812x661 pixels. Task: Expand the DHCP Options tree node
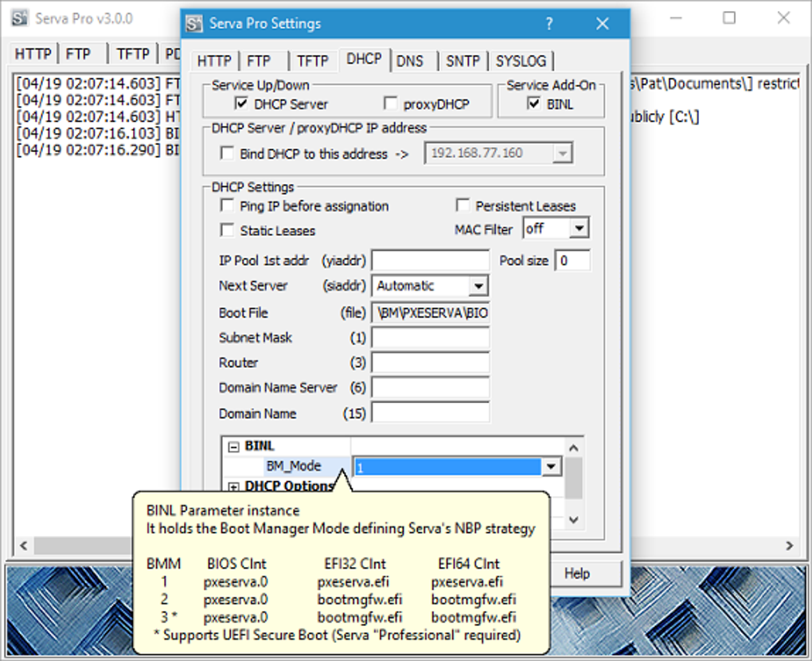[x=233, y=487]
